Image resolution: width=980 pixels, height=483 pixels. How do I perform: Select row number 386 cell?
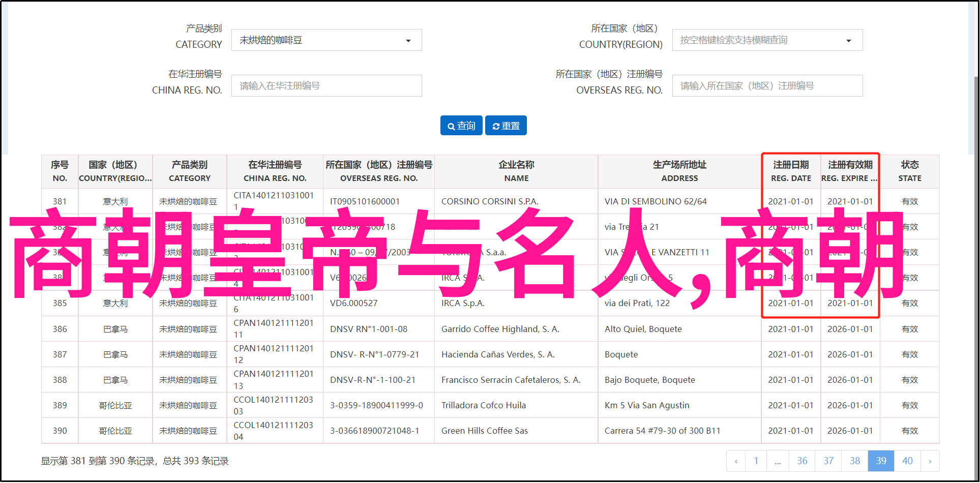(60, 329)
